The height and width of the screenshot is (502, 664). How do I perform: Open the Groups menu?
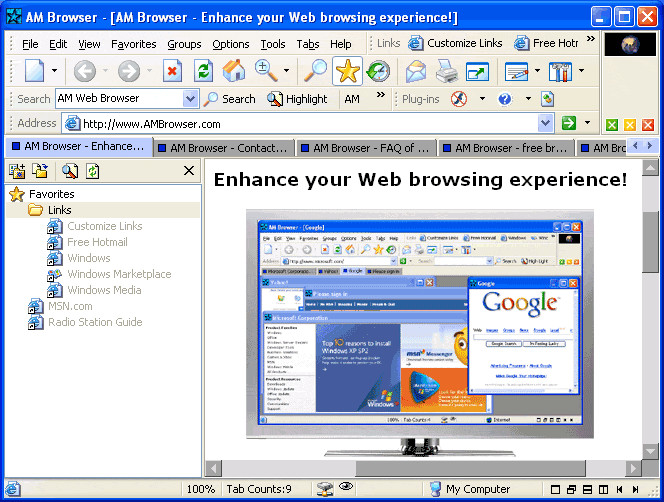click(x=184, y=44)
